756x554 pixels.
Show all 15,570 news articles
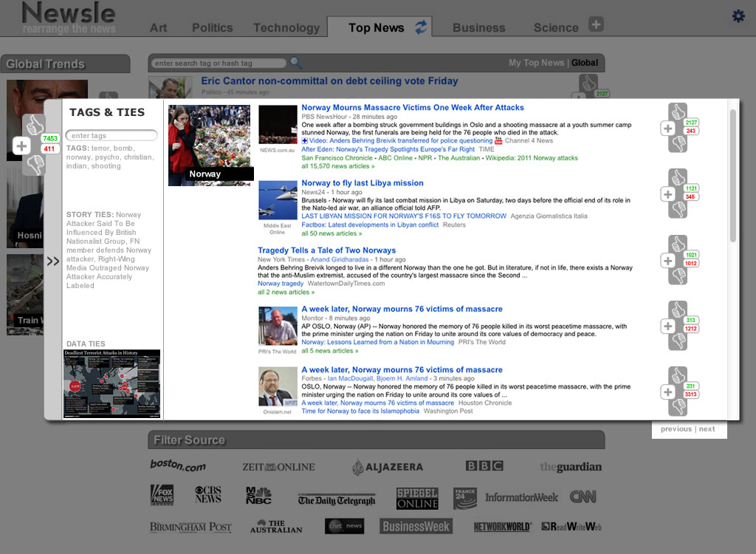pyautogui.click(x=338, y=166)
